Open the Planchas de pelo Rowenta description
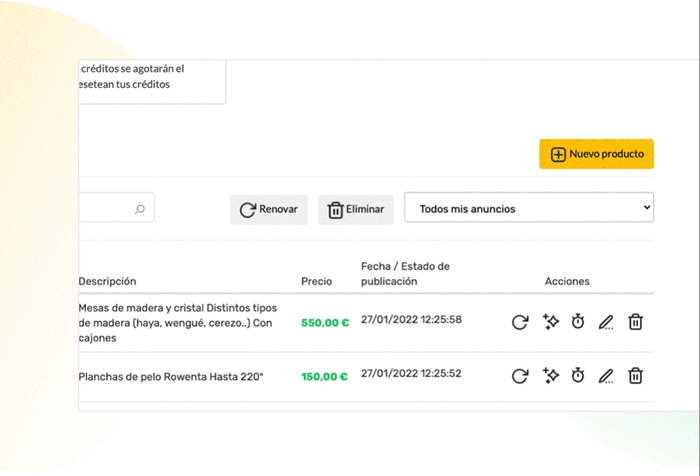This screenshot has height=476, width=700. coord(171,377)
